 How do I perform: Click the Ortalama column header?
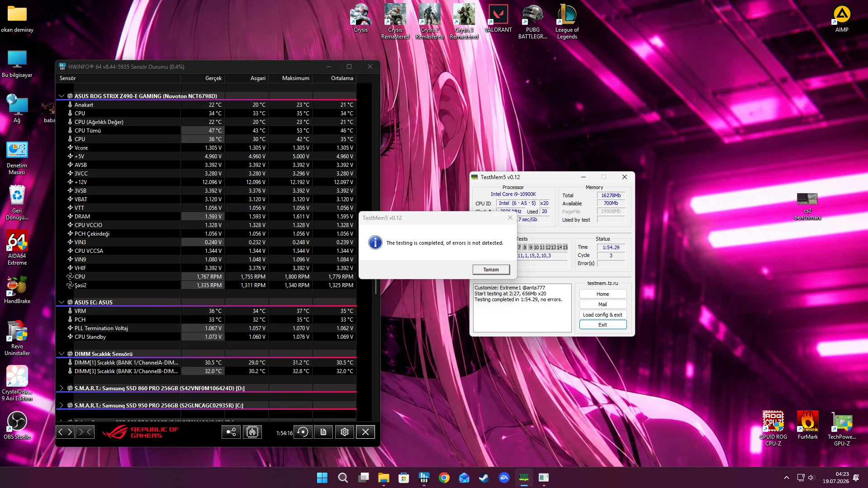[x=334, y=78]
